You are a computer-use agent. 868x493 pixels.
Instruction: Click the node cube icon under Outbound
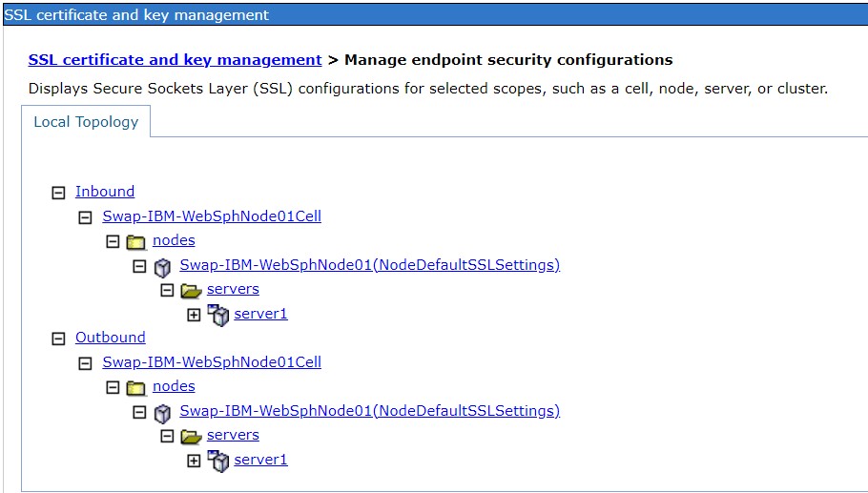coord(162,413)
